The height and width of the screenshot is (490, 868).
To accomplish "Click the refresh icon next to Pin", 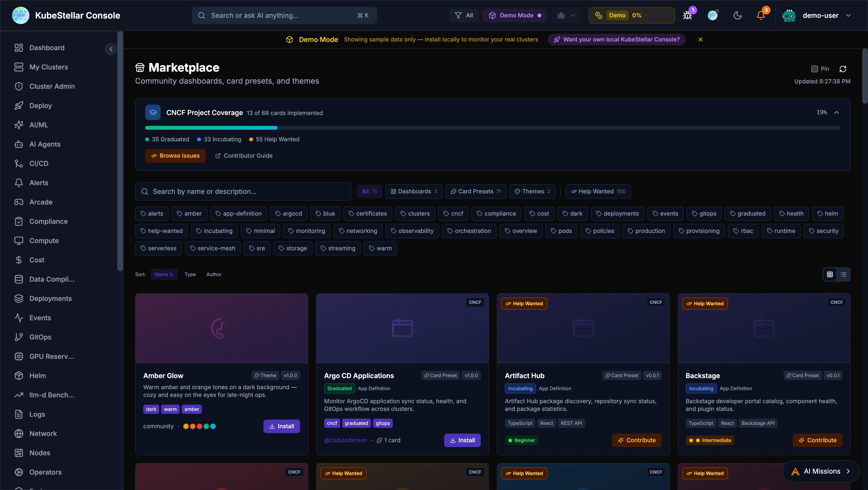I will click(x=843, y=69).
